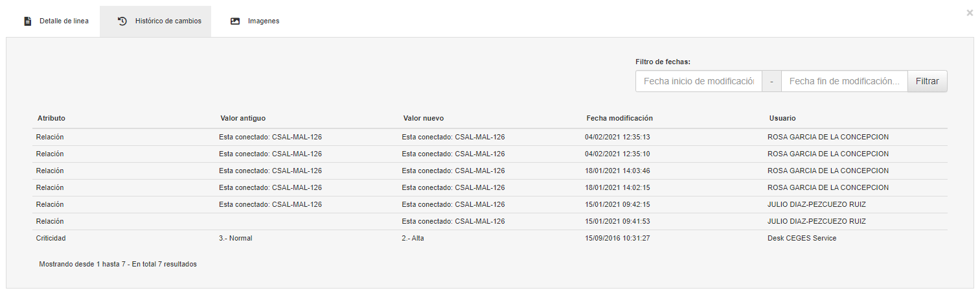
Task: Select the row dated 04/02/2021 12:35:13
Action: point(490,137)
